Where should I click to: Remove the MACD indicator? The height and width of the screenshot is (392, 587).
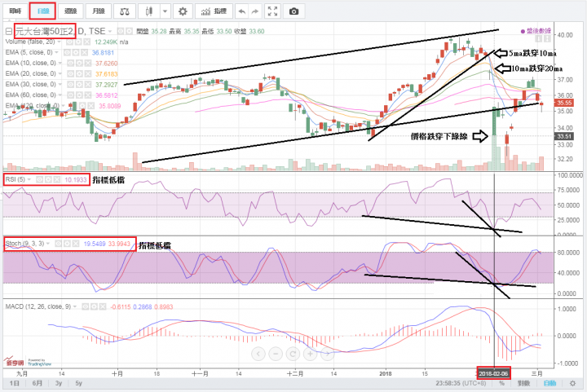pyautogui.click(x=102, y=306)
